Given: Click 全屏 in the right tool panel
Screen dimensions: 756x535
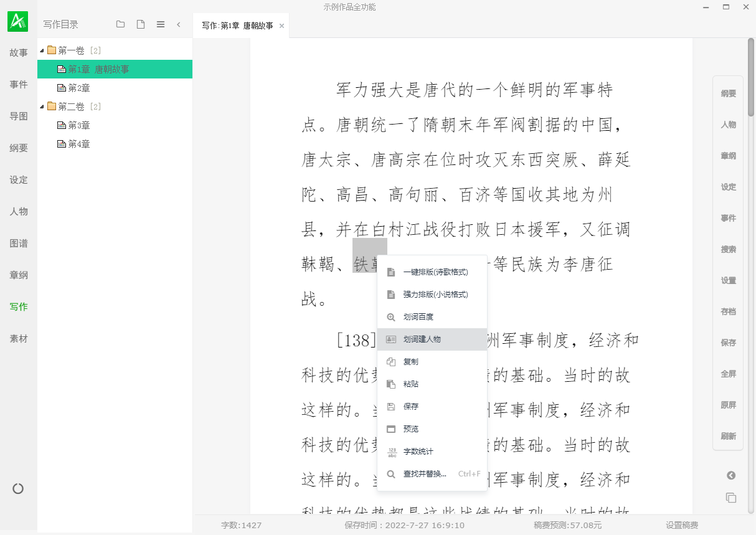Looking at the screenshot, I should point(729,374).
